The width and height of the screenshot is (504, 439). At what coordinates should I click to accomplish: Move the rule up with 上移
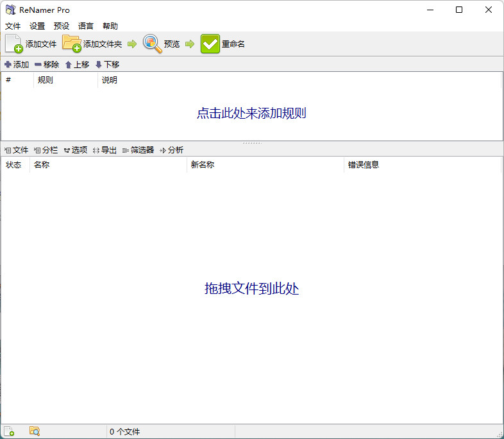click(x=77, y=65)
